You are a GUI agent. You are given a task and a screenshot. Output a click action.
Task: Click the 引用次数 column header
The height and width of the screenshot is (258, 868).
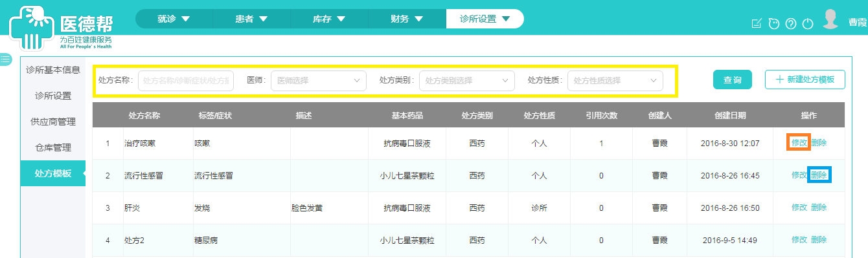(x=602, y=115)
